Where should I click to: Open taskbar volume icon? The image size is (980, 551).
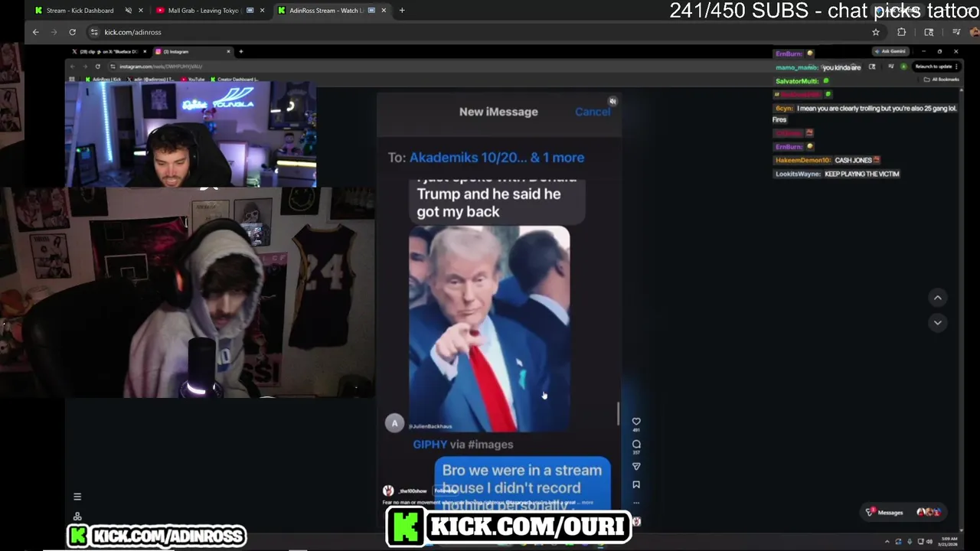[x=930, y=542]
